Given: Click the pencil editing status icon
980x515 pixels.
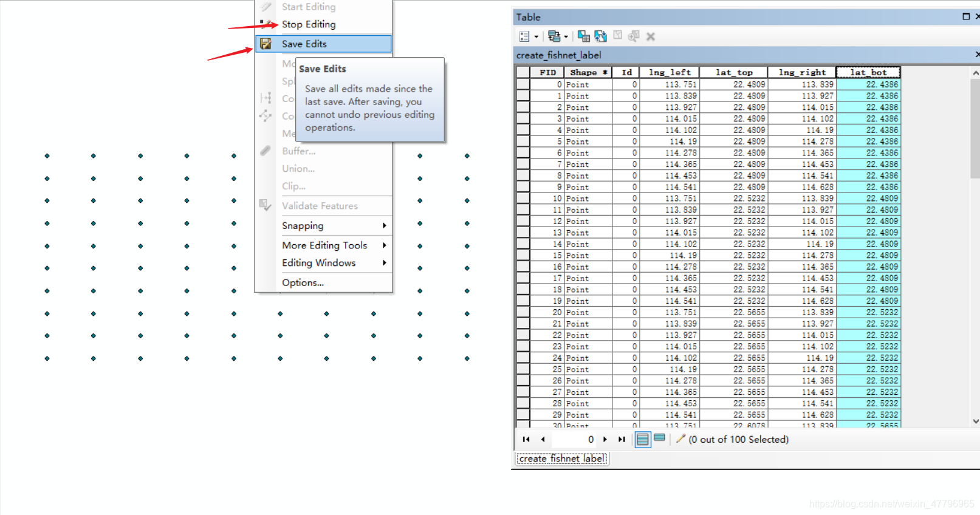Looking at the screenshot, I should pyautogui.click(x=680, y=438).
